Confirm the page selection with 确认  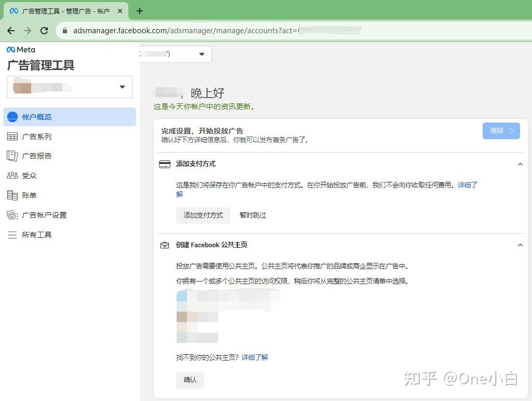pyautogui.click(x=190, y=380)
